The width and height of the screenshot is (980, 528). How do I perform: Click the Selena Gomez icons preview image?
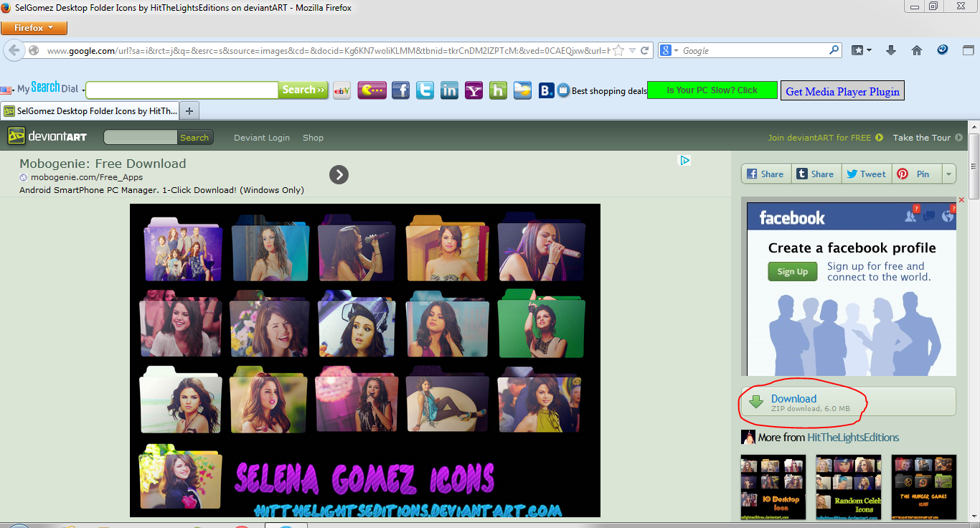[x=365, y=360]
